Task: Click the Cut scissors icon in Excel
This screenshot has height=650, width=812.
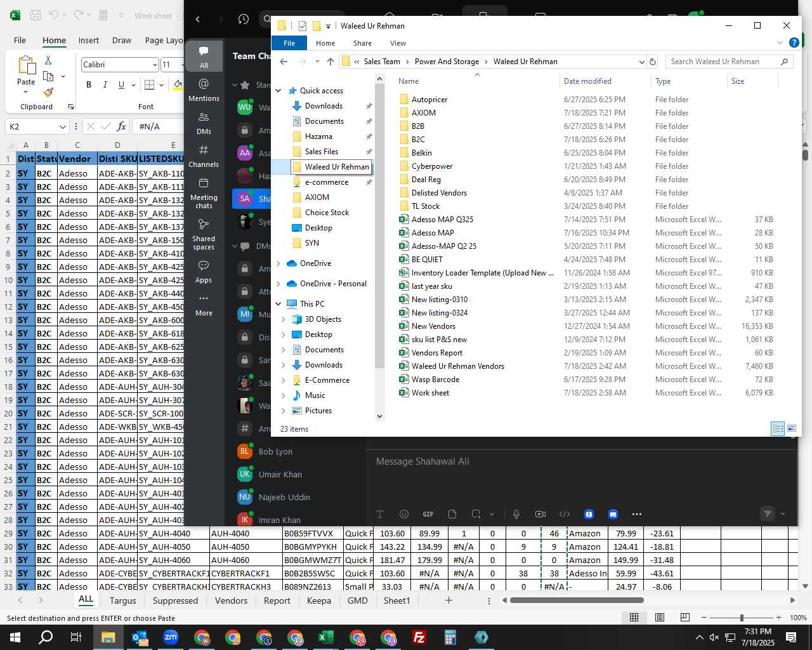Action: point(48,60)
